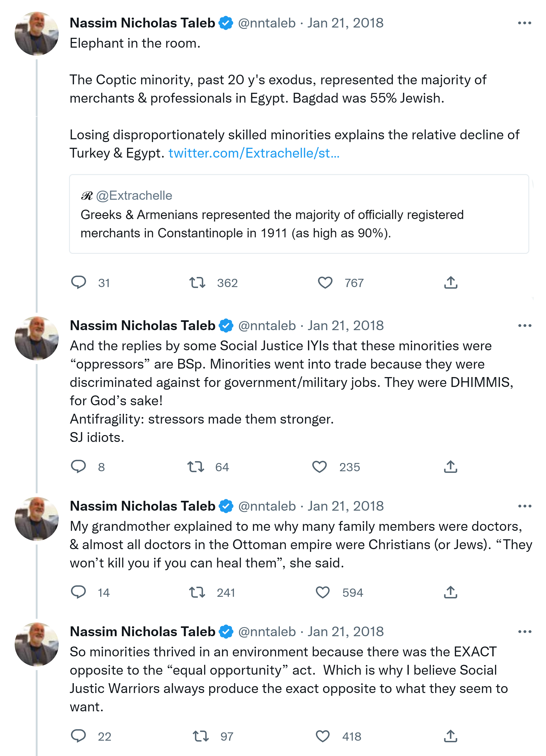546x756 pixels.
Task: Share the 'Elephant in the room' tweet
Action: [451, 282]
